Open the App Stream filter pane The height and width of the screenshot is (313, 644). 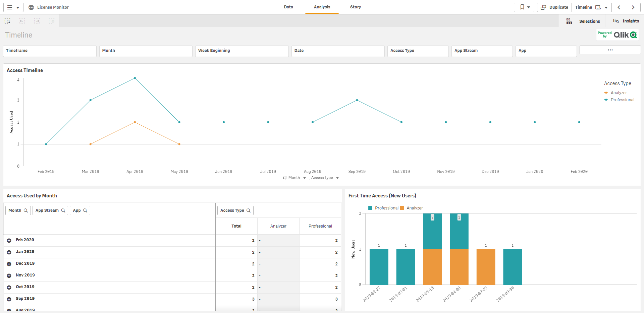(x=482, y=51)
